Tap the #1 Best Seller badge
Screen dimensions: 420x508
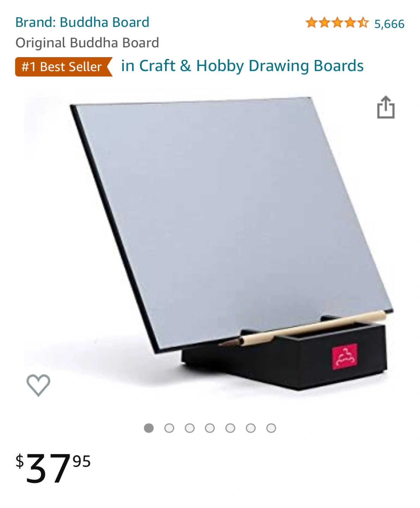click(x=64, y=67)
